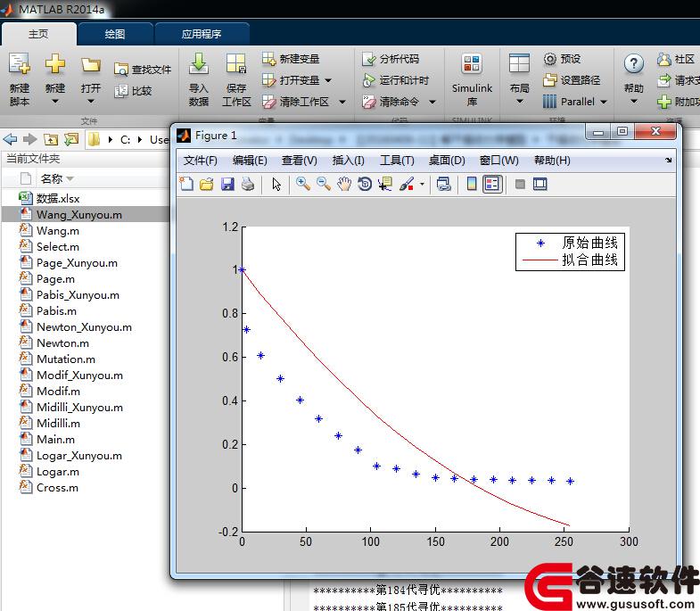The width and height of the screenshot is (700, 611).
Task: Click Run and Time 运行和计时 button
Action: [x=396, y=80]
